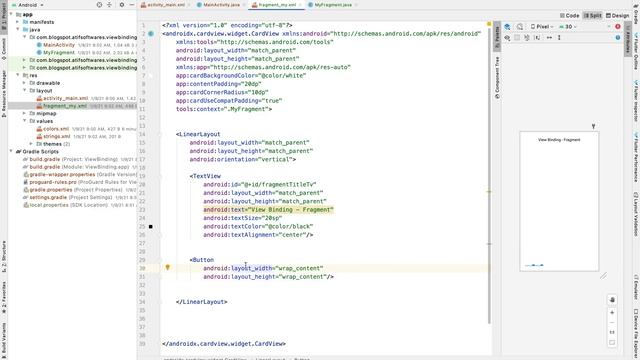Open colors.xml under values
640x360 pixels.
pyautogui.click(x=56, y=129)
